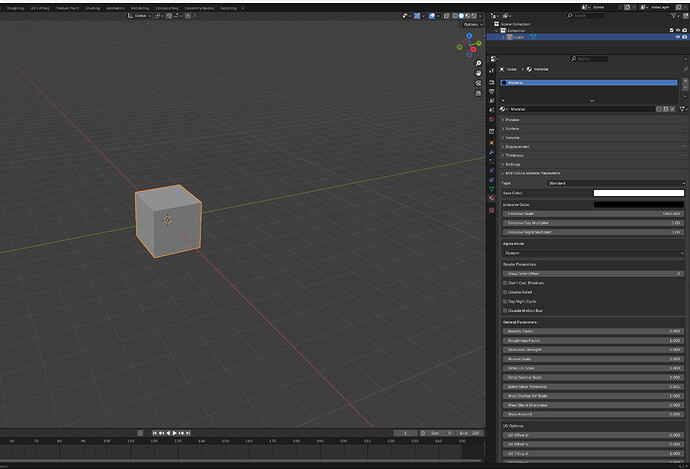The width and height of the screenshot is (690, 469).
Task: Create new material copy icon
Action: [665, 109]
